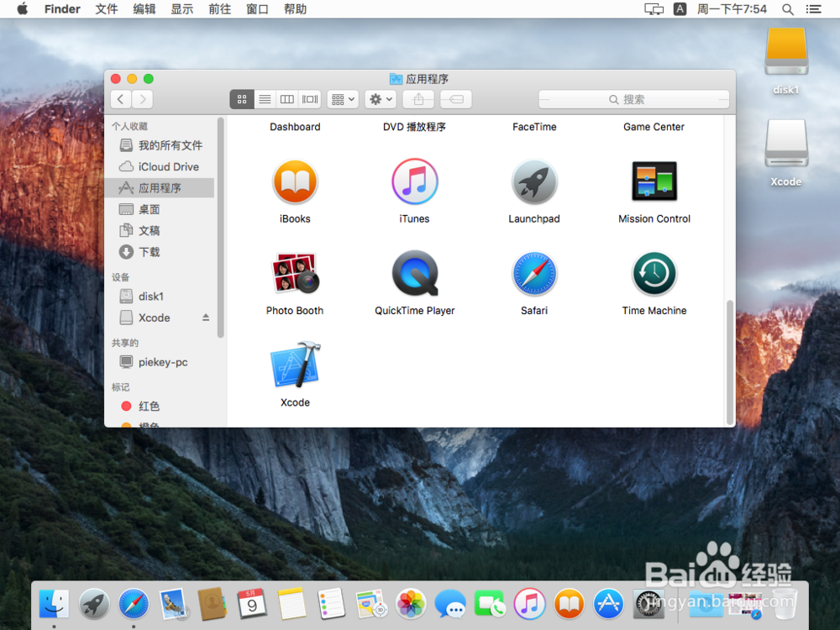The width and height of the screenshot is (840, 630).
Task: Click the display mirroring menu bar icon
Action: [654, 9]
